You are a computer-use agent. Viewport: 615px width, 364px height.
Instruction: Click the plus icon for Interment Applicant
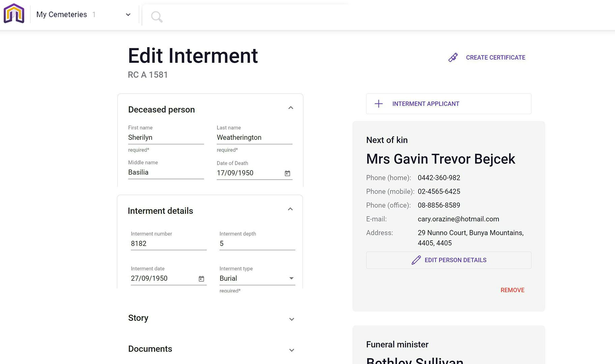[x=379, y=104]
